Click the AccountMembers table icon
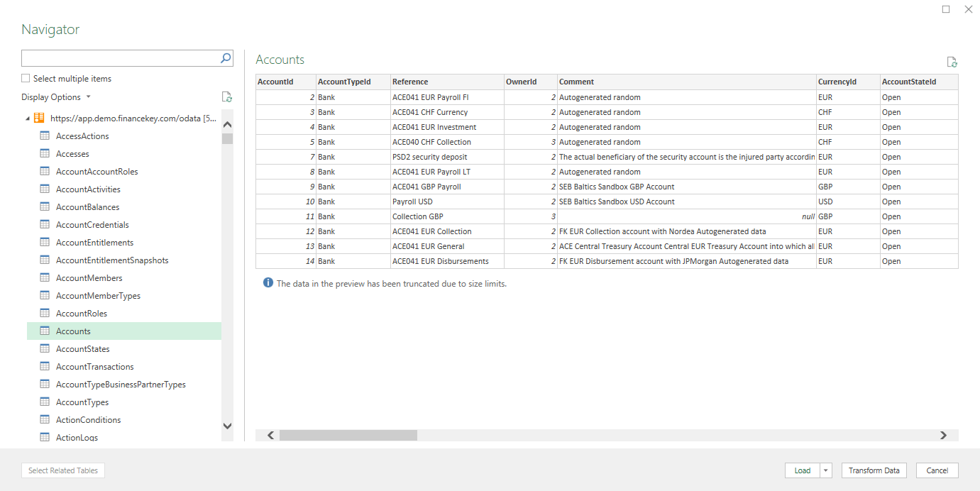Viewport: 980px width, 491px height. tap(45, 278)
